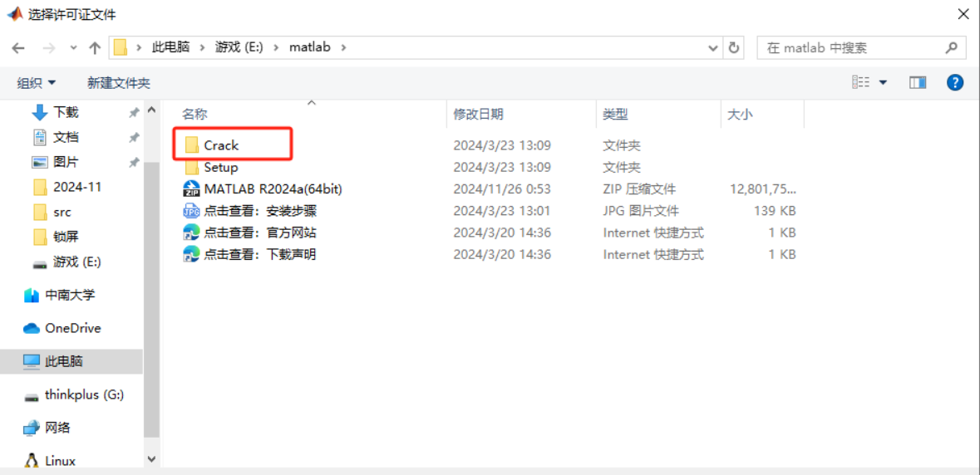Click the sidebar scroll up arrow
Image resolution: width=980 pixels, height=475 pixels.
coord(151,110)
